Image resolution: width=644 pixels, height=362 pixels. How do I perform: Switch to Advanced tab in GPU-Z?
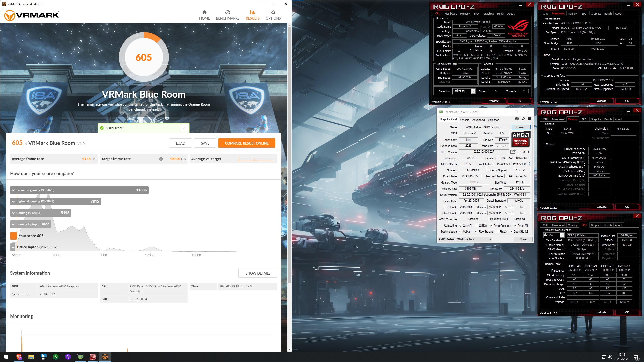point(478,120)
